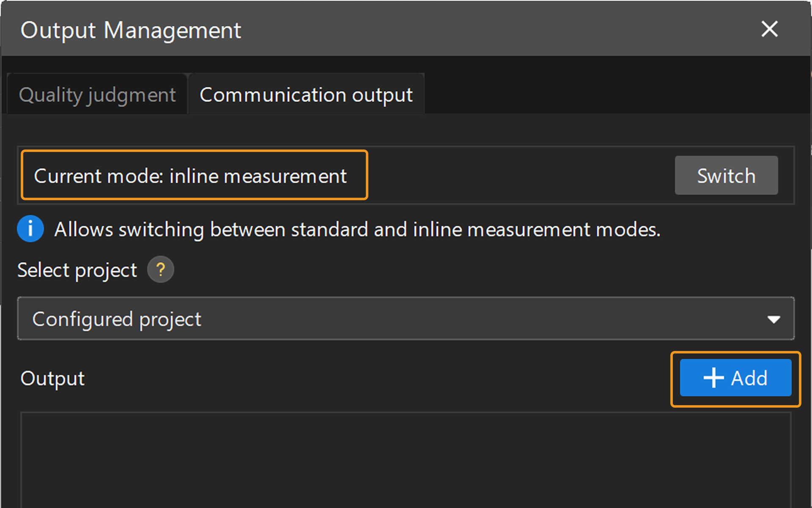Click the Current mode: inline measurement label

191,175
